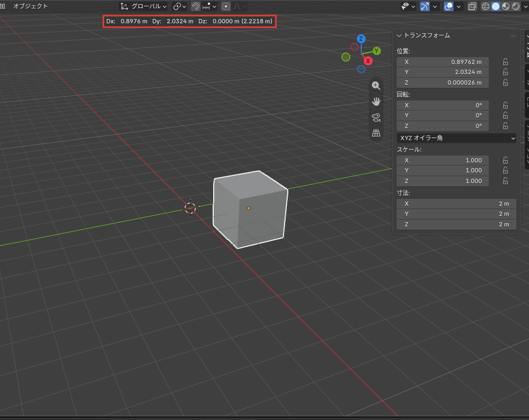This screenshot has width=529, height=420.
Task: Click the スケール Z value field
Action: pos(443,181)
